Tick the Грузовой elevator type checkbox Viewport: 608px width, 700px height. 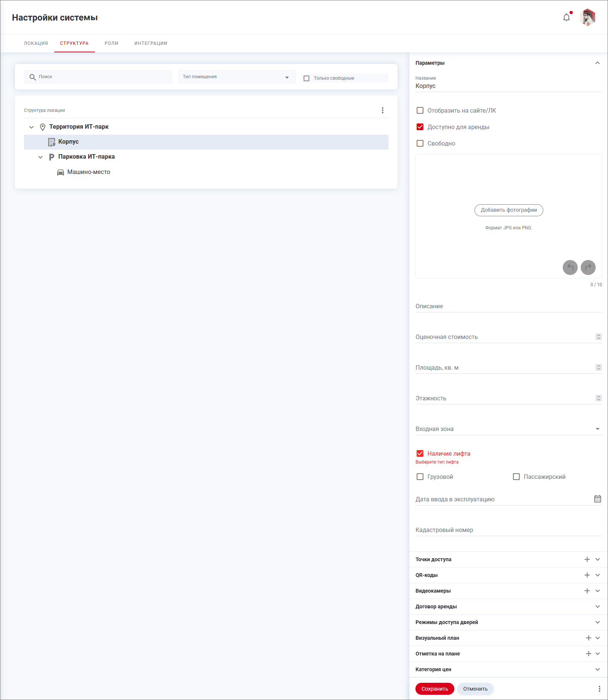420,477
